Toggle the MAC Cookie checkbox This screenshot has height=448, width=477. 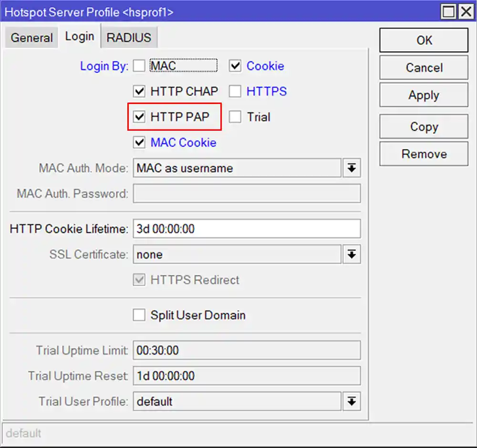pos(139,143)
